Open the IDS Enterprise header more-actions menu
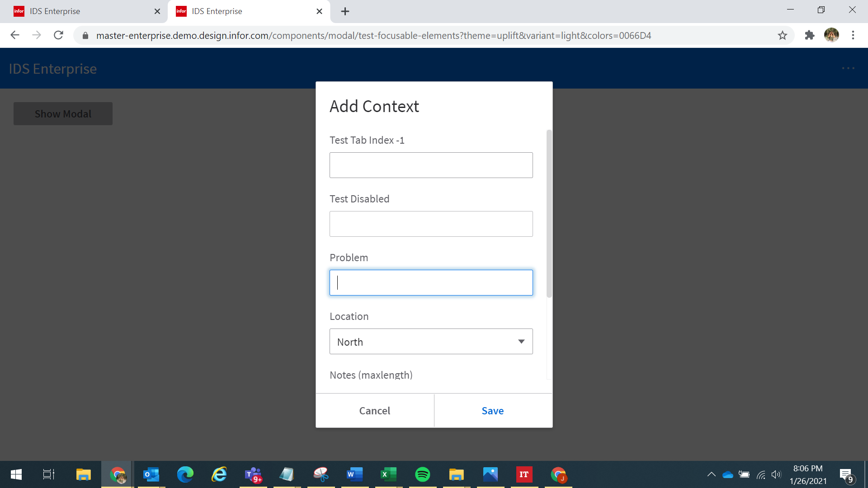This screenshot has height=488, width=868. tap(848, 68)
